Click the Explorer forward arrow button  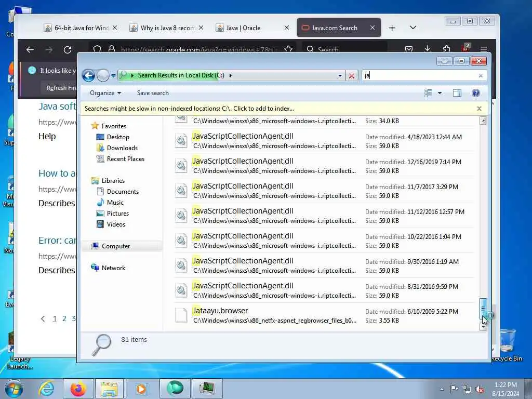pyautogui.click(x=103, y=75)
